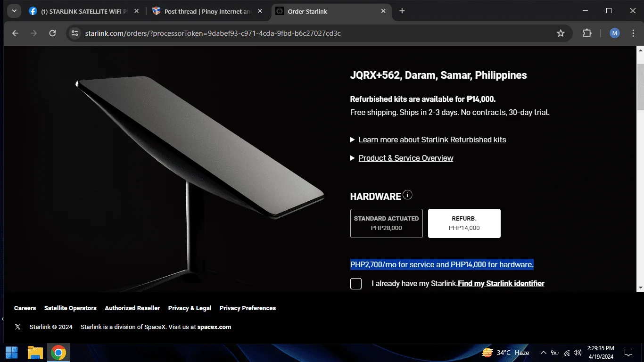Open the tab search dropdown arrow
This screenshot has height=362, width=644.
tap(14, 11)
